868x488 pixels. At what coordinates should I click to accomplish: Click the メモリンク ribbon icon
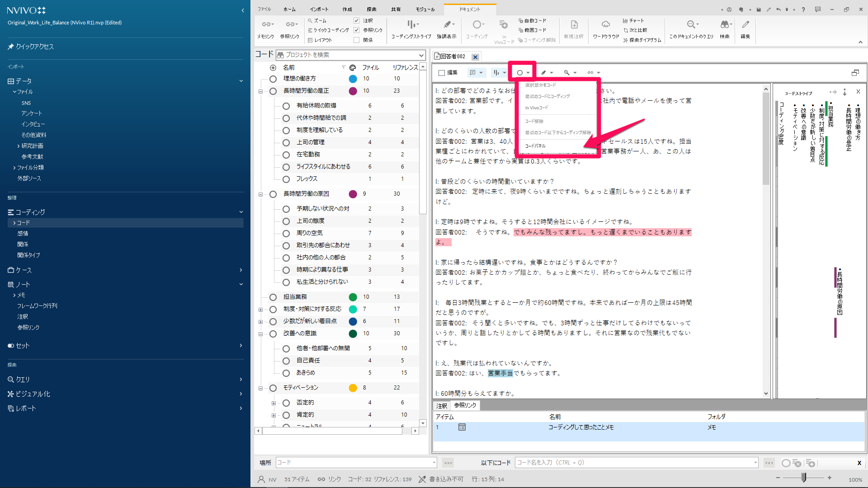pos(266,25)
